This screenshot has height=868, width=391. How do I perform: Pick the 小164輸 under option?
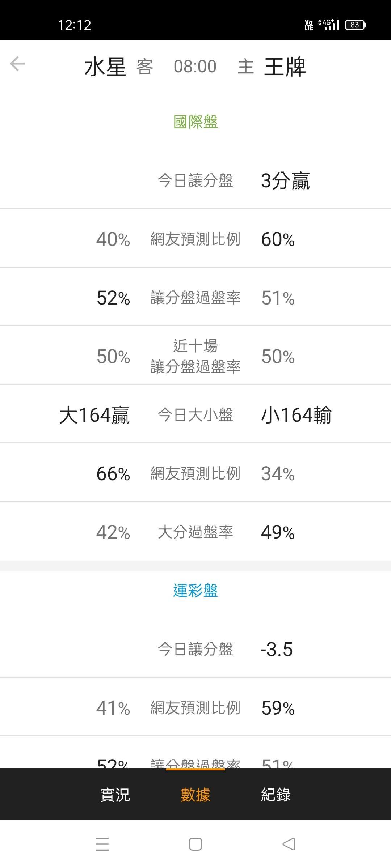[296, 415]
